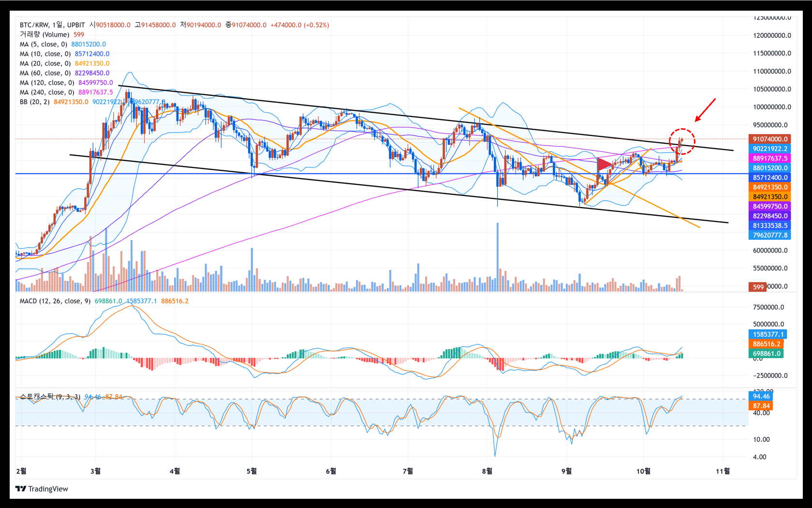Click the 100000000.0 price scale tick
This screenshot has height=508, width=812.
[x=772, y=107]
